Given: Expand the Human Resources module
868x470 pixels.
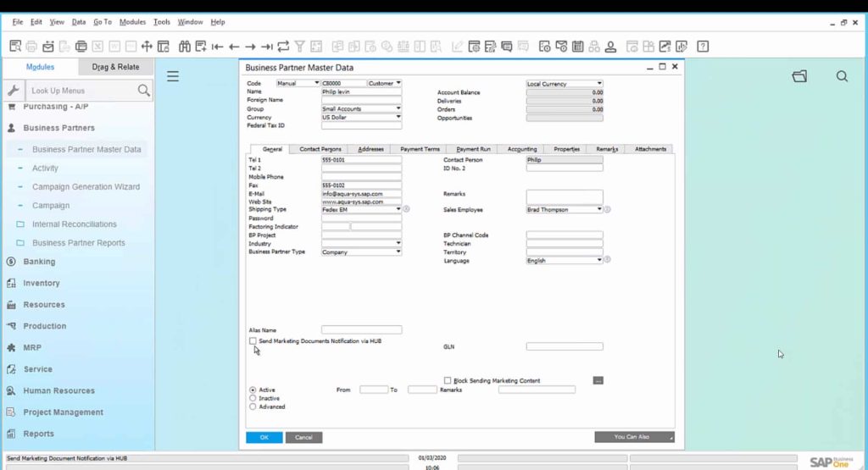Looking at the screenshot, I should click(x=58, y=391).
